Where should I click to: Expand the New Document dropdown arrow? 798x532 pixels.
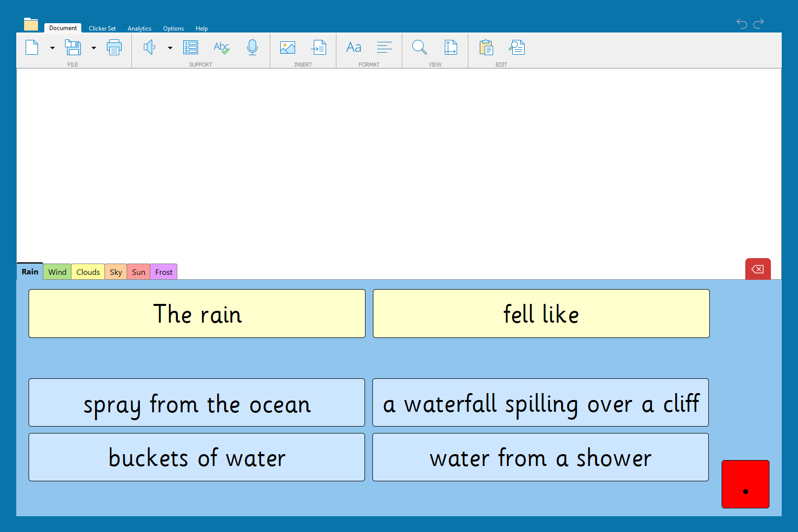52,48
